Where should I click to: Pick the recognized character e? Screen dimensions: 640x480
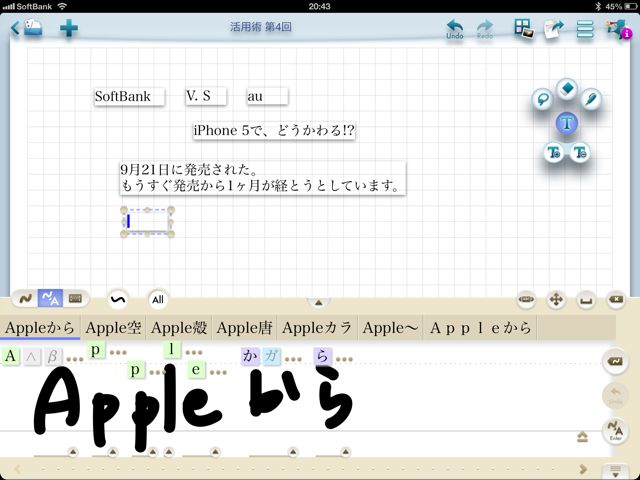point(196,370)
